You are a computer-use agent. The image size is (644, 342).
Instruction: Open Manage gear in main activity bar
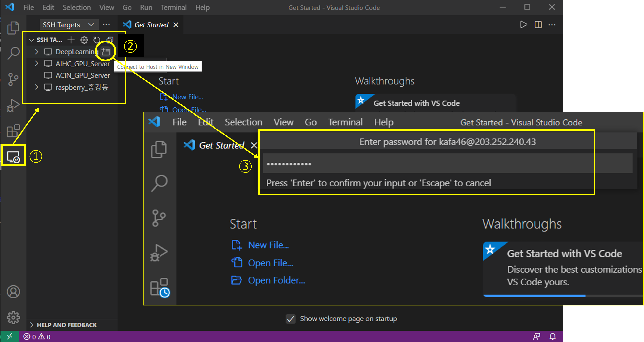13,318
